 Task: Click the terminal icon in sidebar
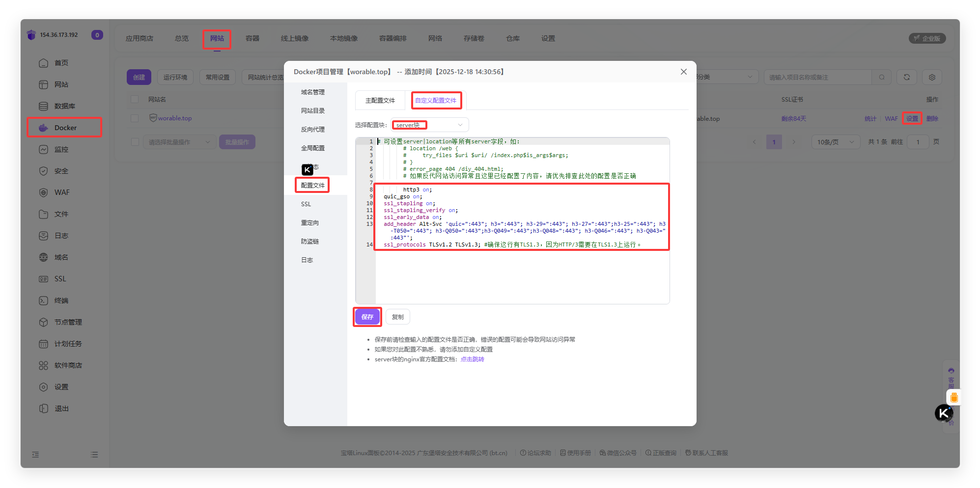coord(44,300)
